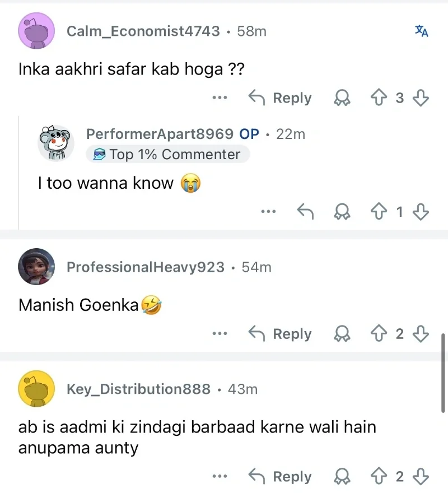Downvote Key_Distribution888's comment

click(x=421, y=477)
